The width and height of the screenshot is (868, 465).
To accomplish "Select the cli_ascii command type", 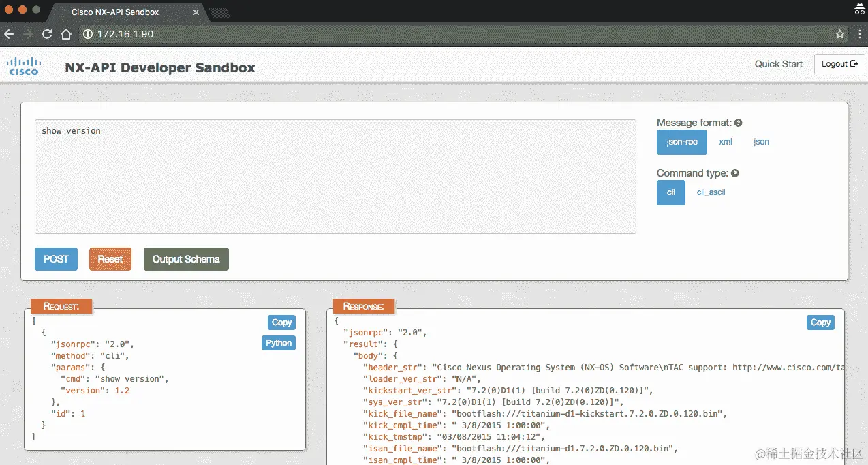I will tap(711, 192).
